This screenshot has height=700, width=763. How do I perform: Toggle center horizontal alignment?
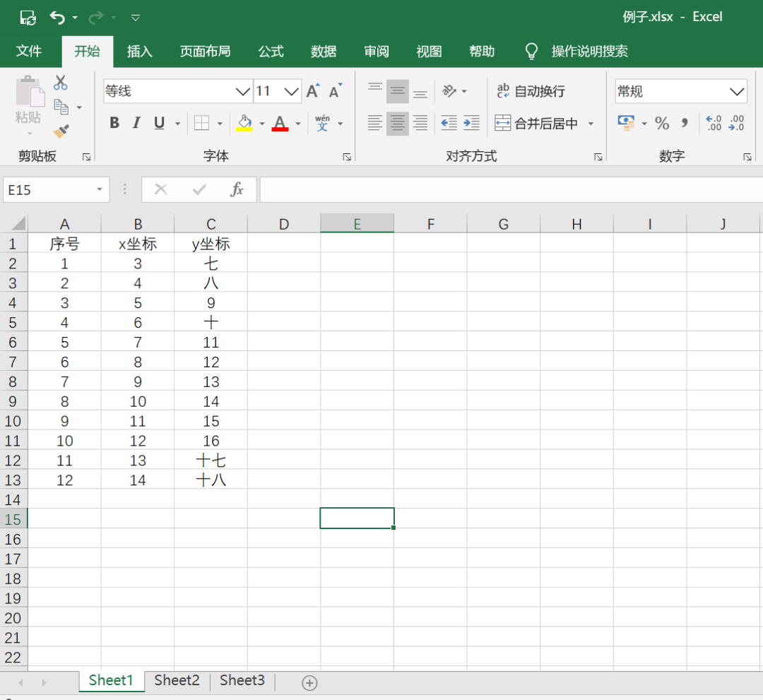pos(398,123)
